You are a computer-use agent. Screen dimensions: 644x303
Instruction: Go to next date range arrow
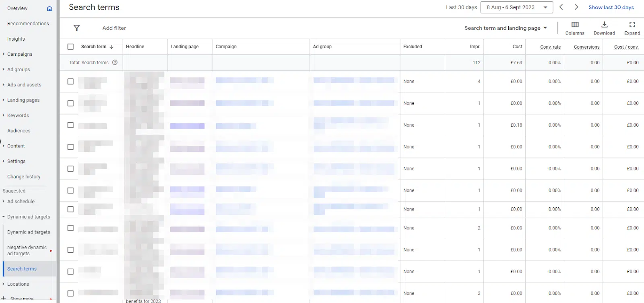pos(576,7)
